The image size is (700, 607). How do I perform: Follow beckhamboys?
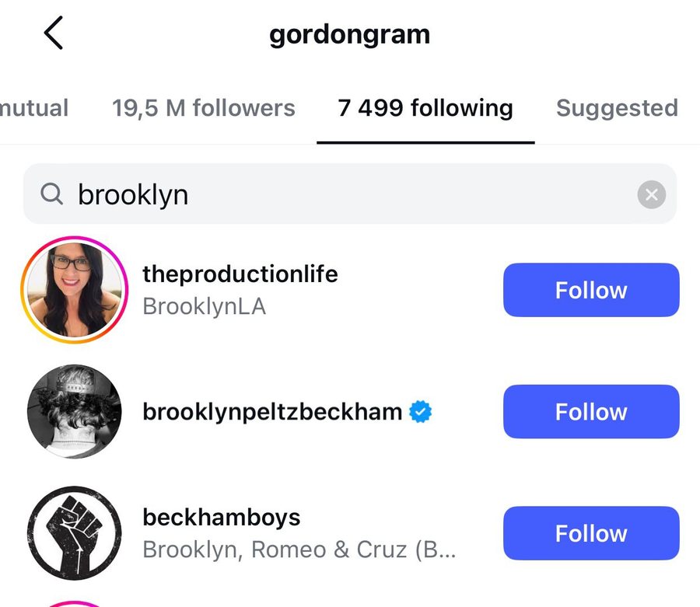(590, 533)
